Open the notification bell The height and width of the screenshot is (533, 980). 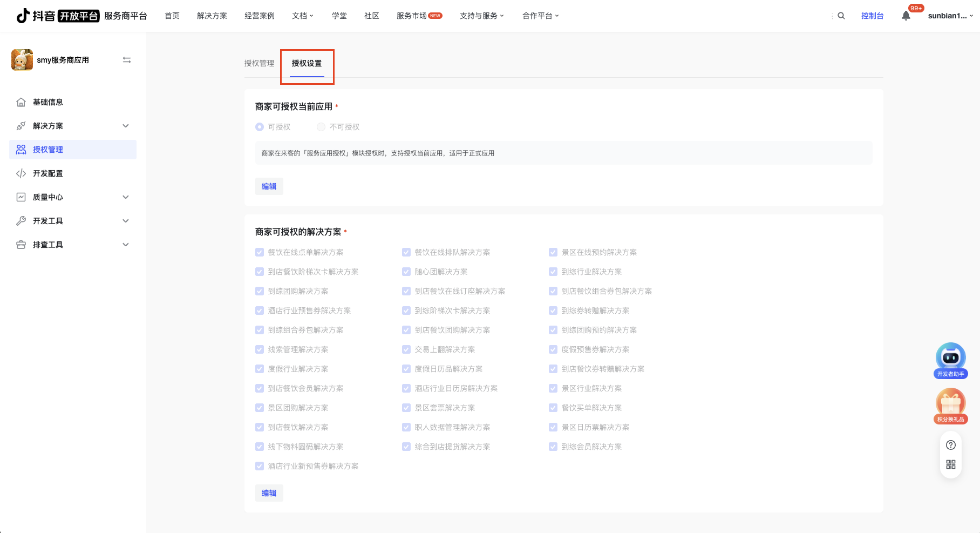(x=906, y=16)
